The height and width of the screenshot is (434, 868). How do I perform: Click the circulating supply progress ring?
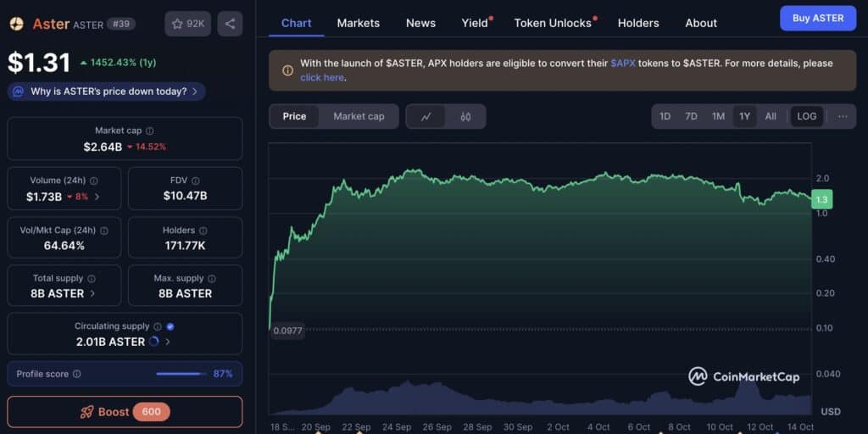(154, 342)
